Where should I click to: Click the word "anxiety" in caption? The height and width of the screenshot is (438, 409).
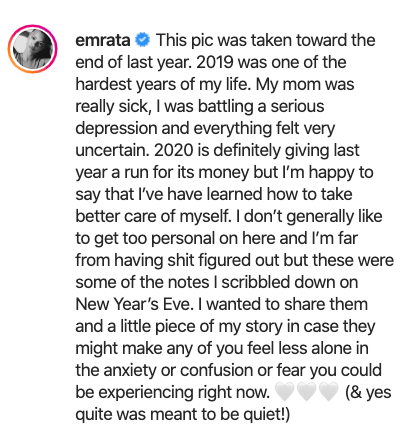(130, 371)
